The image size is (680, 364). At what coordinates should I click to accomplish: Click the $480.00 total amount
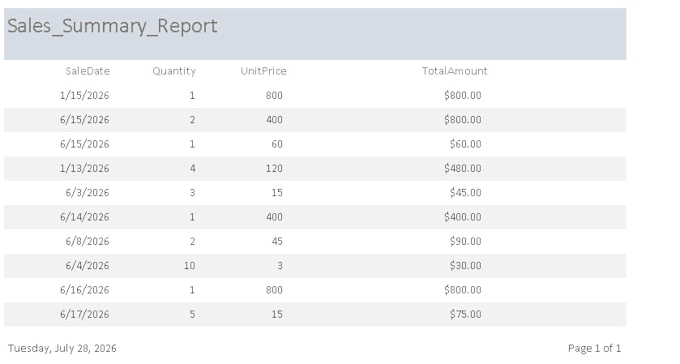(x=463, y=168)
